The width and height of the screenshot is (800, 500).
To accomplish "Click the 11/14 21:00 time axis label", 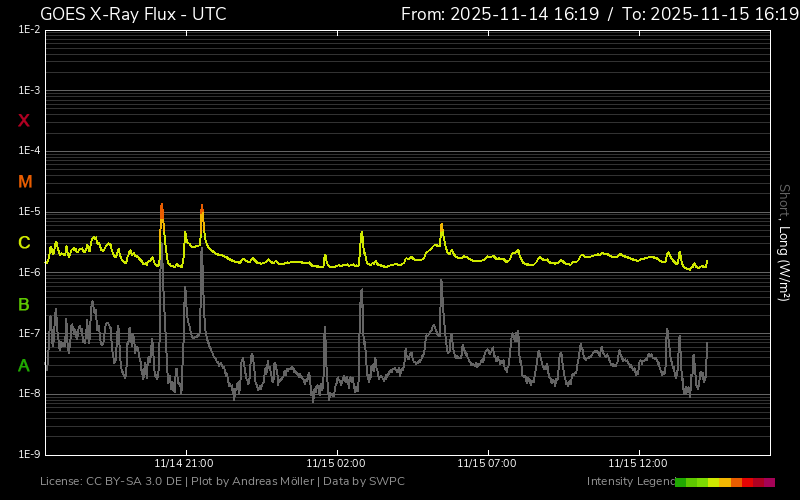I will pos(183,463).
